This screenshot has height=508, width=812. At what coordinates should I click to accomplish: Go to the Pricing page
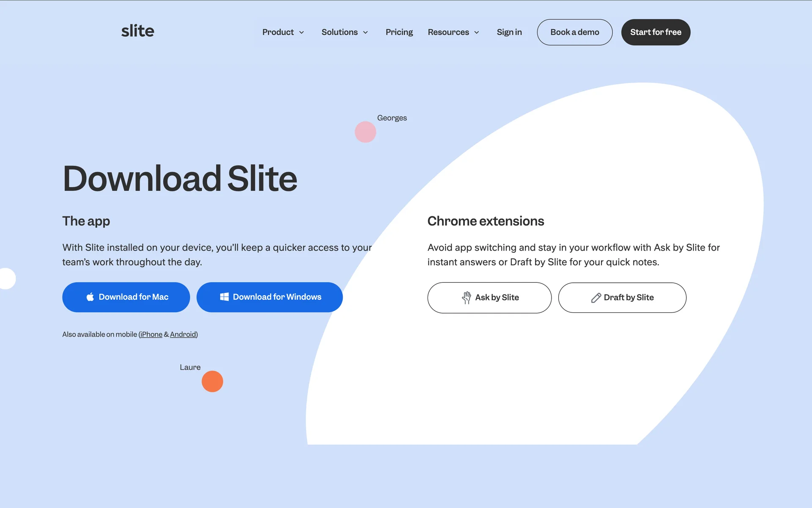(399, 32)
